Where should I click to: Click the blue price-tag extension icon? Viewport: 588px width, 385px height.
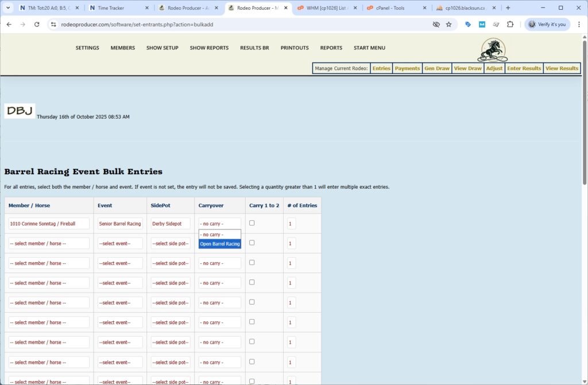(x=467, y=25)
